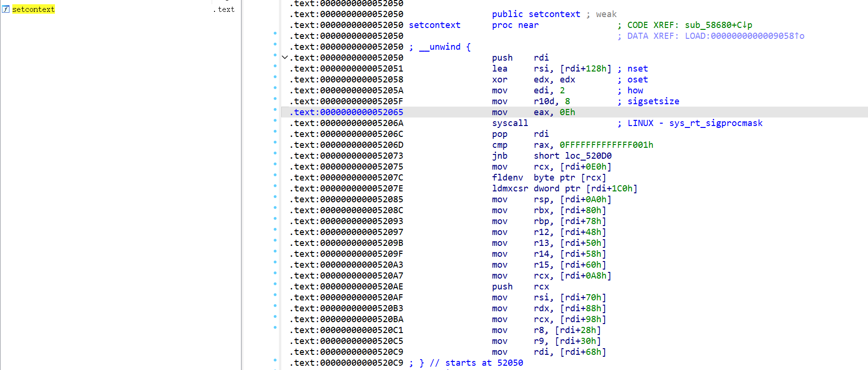Click the sigsetsize comment
The width and height of the screenshot is (868, 370).
pos(653,101)
